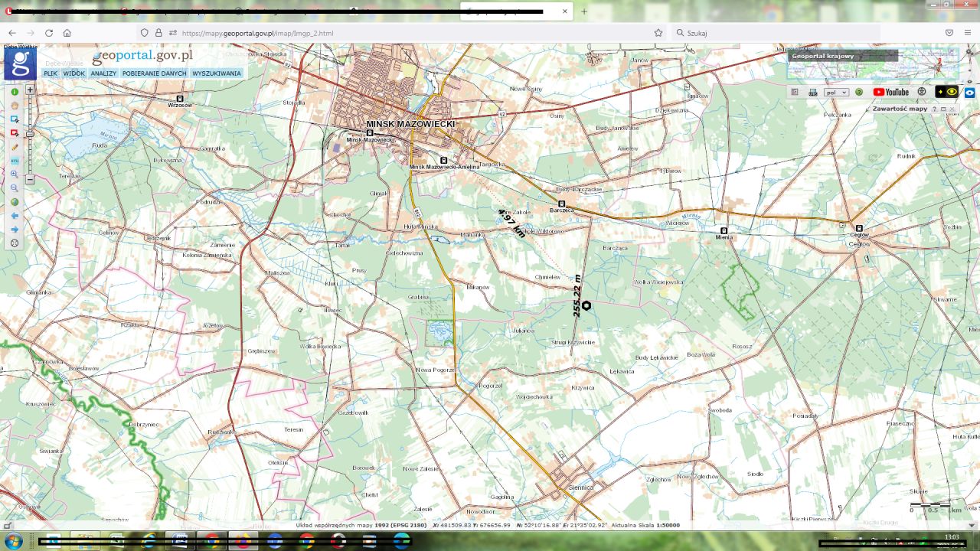
Task: Click the black hexagon map marker
Action: coord(586,305)
